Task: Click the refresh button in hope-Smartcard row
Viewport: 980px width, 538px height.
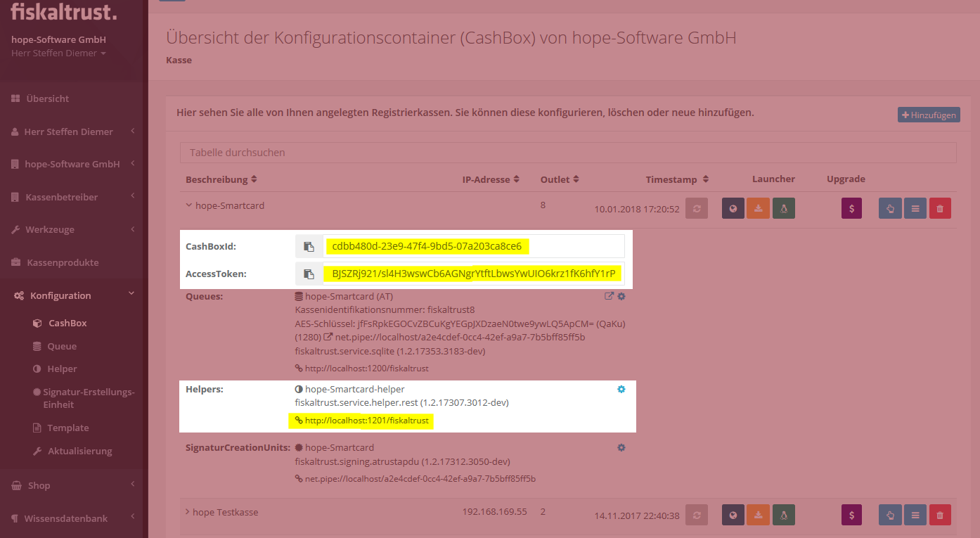Action: 696,209
